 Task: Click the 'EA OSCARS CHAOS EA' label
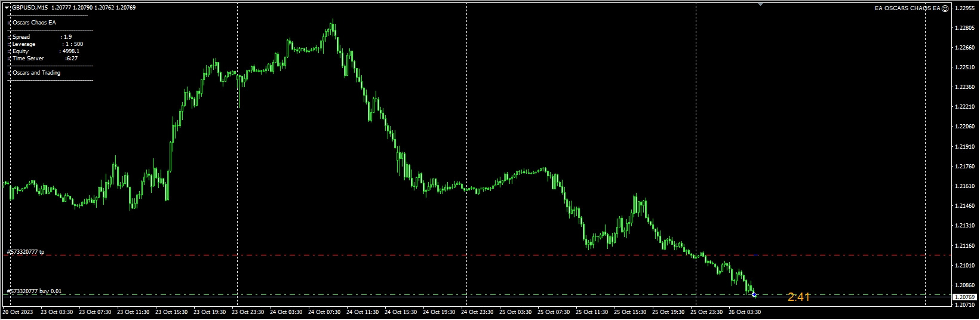[x=907, y=8]
